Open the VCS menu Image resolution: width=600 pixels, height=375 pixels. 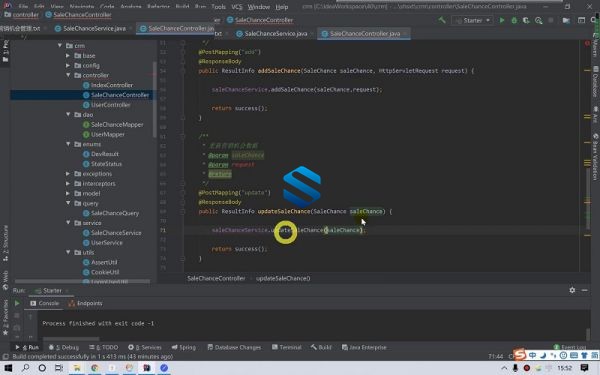tap(237, 7)
